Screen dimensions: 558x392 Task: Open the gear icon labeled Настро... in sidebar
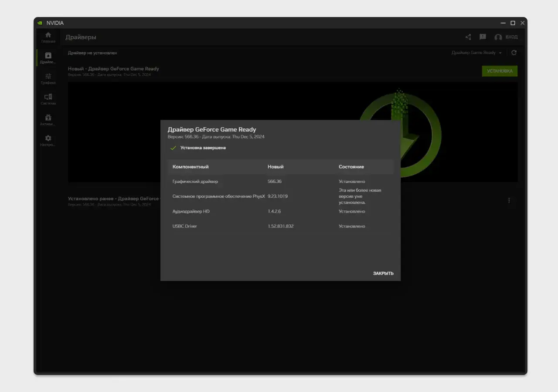[48, 138]
